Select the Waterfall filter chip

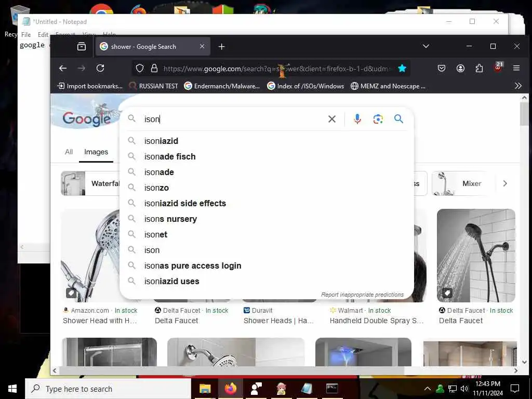tap(90, 183)
